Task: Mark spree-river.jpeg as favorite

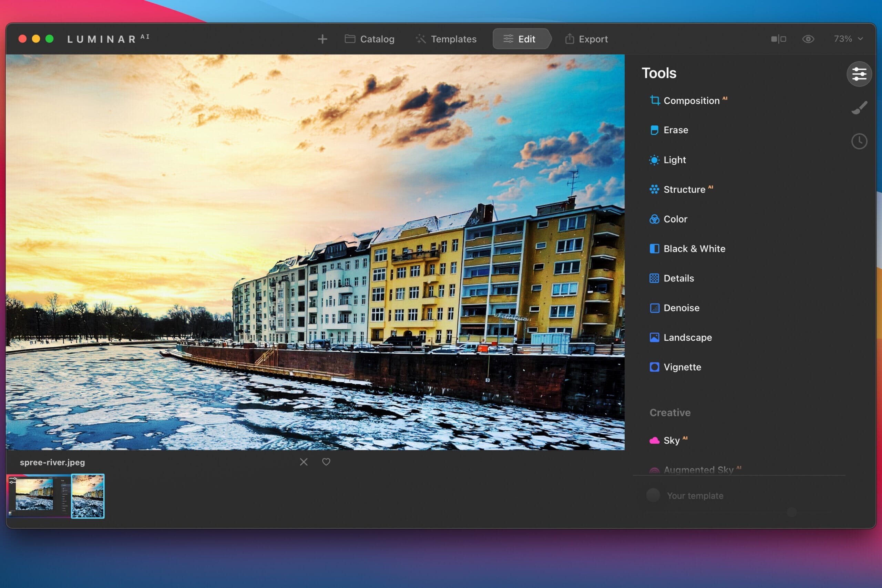Action: 326,462
